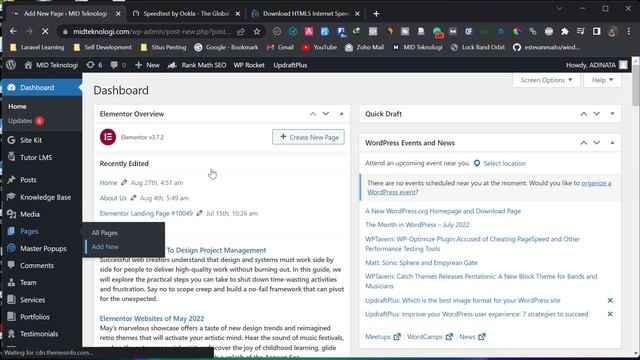Switch to Download HTML5 Internet Speed tab

[306, 13]
